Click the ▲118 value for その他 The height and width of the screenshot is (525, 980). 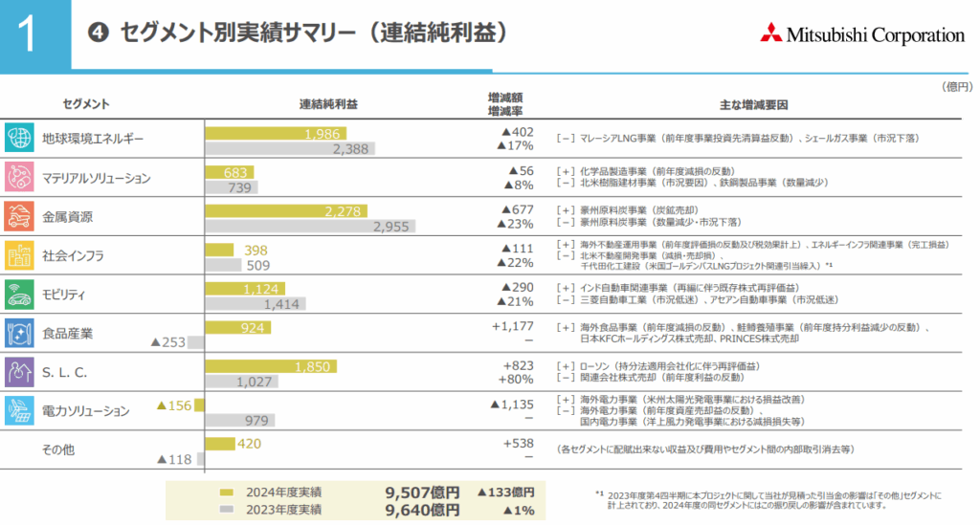174,459
